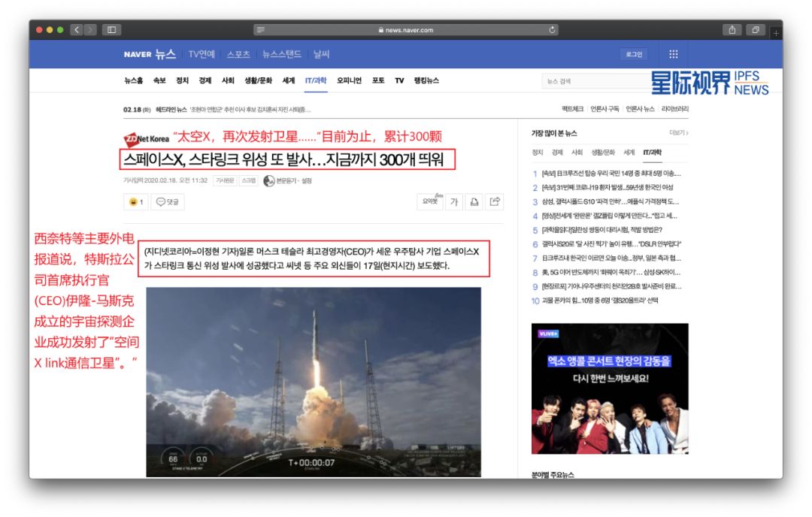Viewport: 812px width, 517px height.
Task: Click the ZDNet Korea publisher logo
Action: pos(146,139)
